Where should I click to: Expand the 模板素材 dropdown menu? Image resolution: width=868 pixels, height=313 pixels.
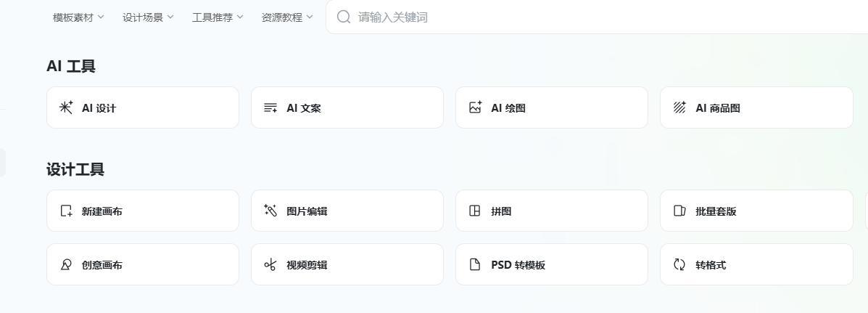click(78, 17)
